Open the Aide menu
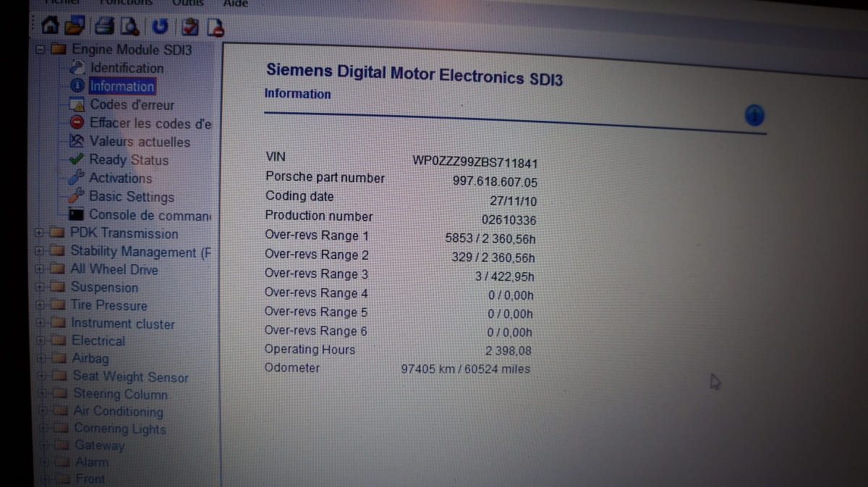This screenshot has height=487, width=868. click(235, 4)
